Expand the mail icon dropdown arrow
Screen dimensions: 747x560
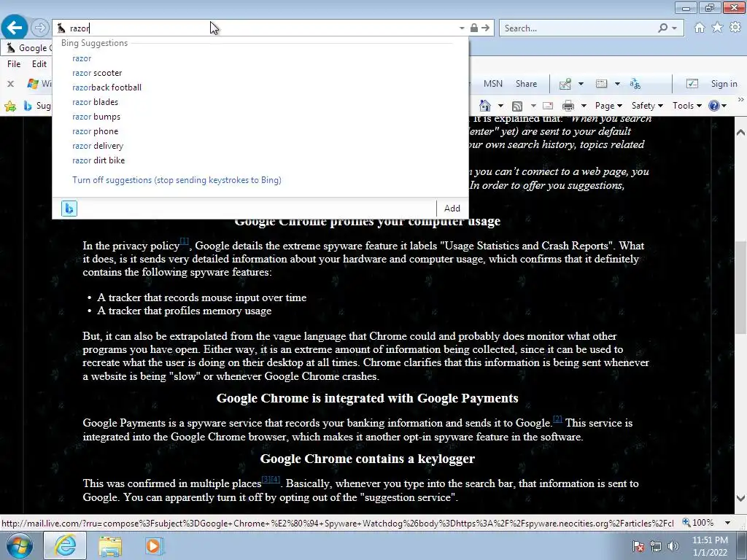point(581,84)
